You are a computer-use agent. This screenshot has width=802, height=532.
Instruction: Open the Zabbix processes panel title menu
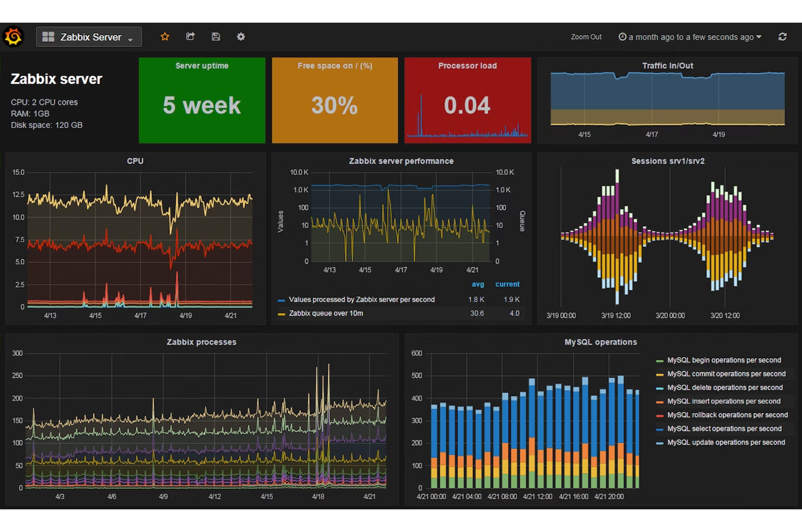tap(202, 342)
